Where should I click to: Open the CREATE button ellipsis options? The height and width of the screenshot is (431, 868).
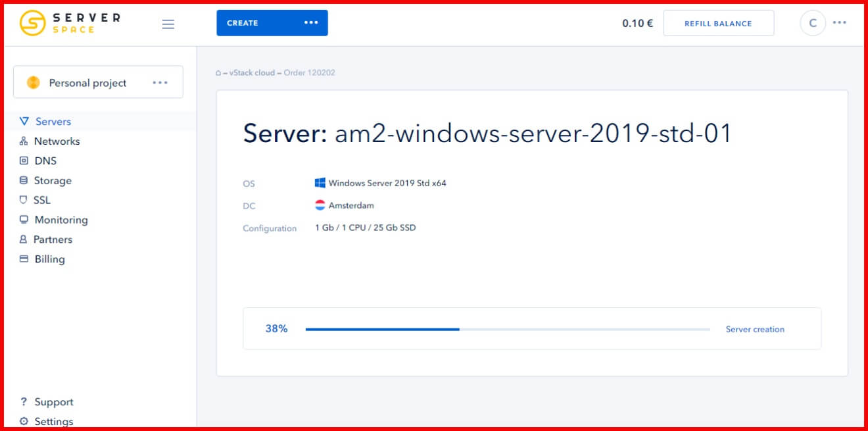click(x=311, y=23)
